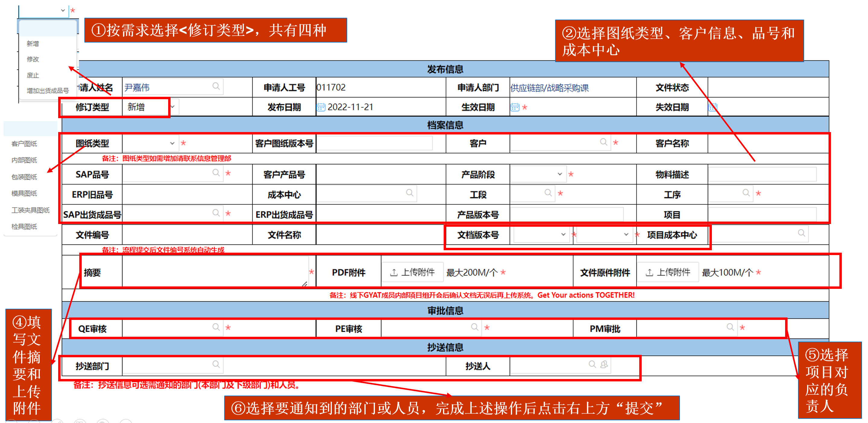Choose 内部图纸 drawing type

[x=24, y=160]
